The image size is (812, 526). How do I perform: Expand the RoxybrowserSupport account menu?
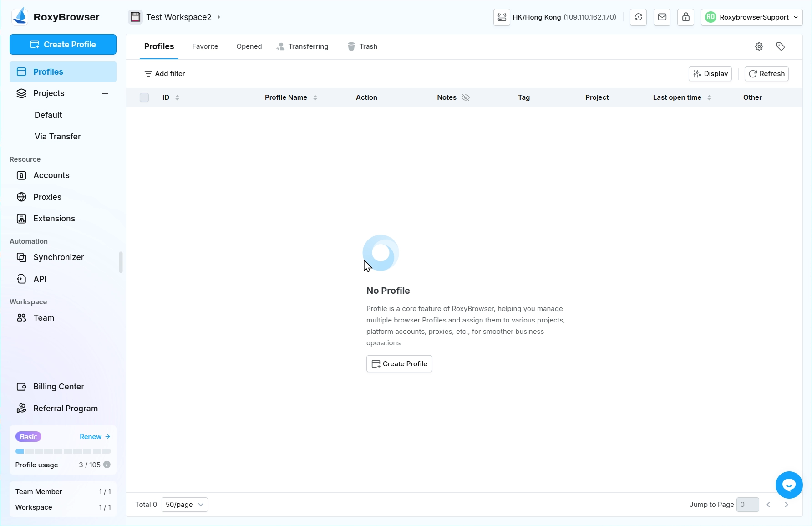(751, 17)
